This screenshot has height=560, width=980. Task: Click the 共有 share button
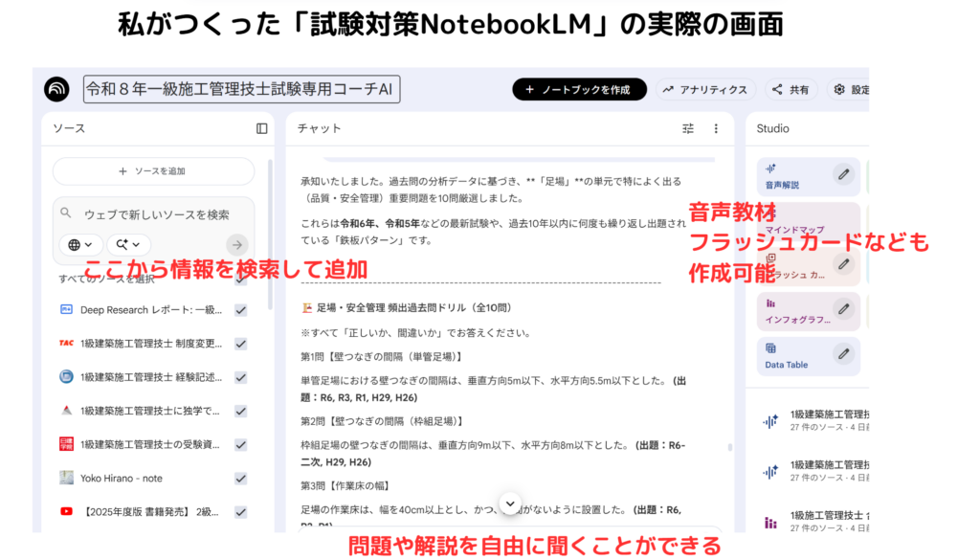tap(791, 89)
